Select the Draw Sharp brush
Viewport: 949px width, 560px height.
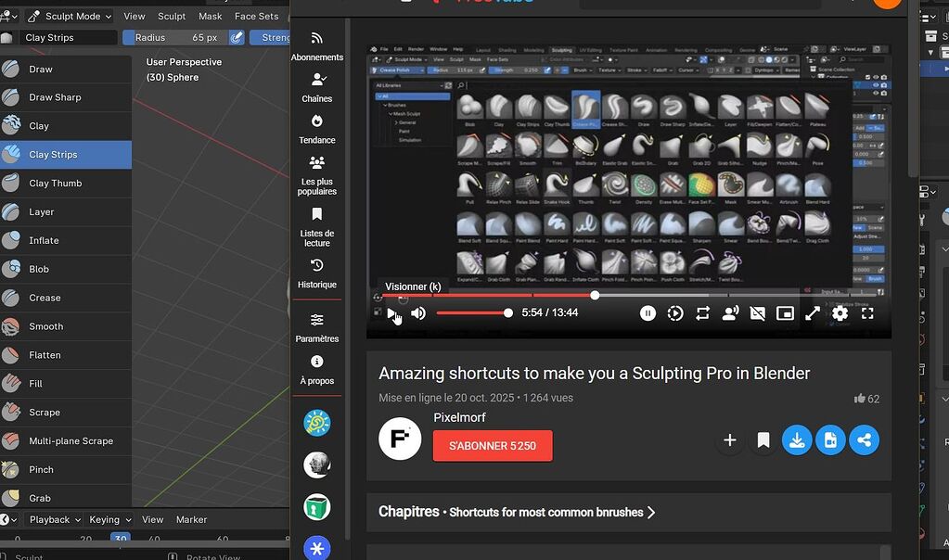65,97
